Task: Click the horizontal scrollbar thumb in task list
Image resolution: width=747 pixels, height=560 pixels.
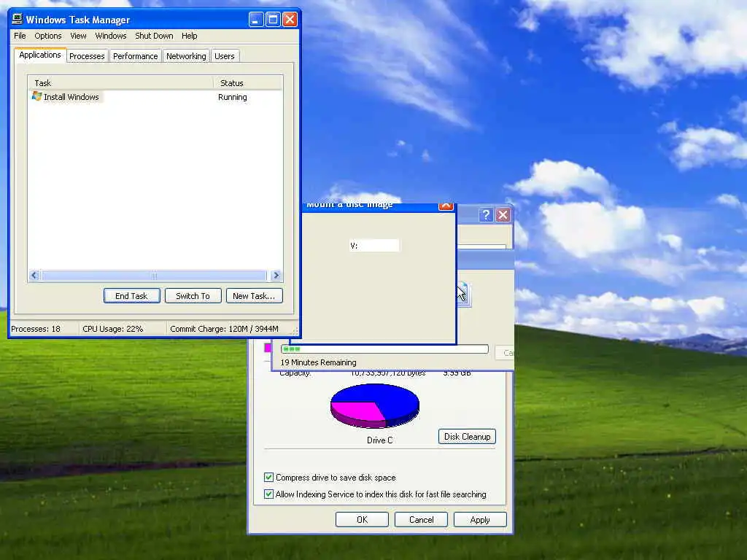Action: coord(154,275)
